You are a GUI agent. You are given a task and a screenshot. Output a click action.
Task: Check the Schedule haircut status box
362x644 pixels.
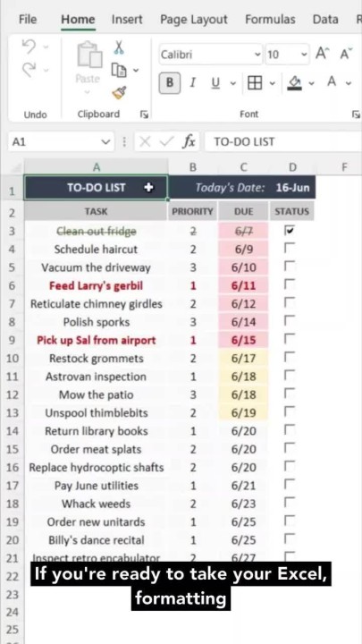pyautogui.click(x=290, y=248)
